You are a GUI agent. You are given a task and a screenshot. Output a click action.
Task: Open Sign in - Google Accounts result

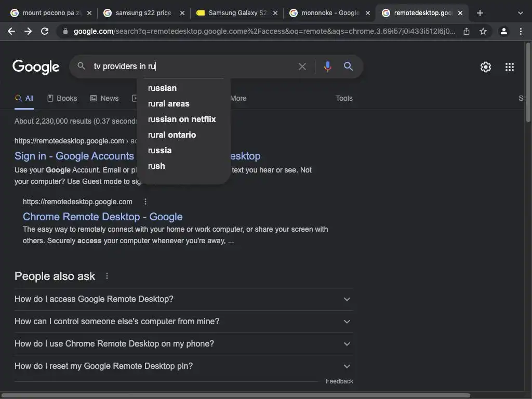(x=74, y=156)
